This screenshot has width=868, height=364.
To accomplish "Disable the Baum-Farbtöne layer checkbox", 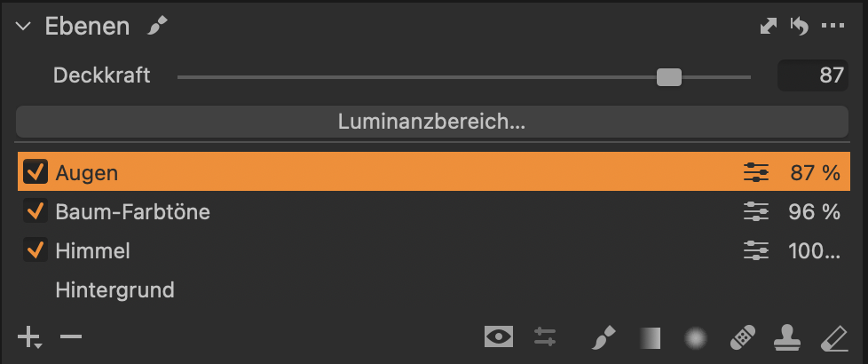I will (x=36, y=211).
